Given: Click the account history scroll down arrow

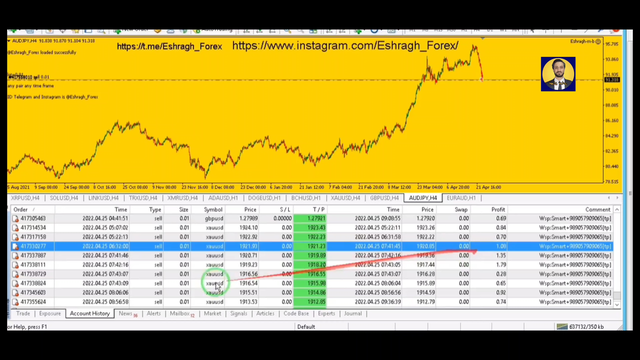Looking at the screenshot, I should coord(617,304).
